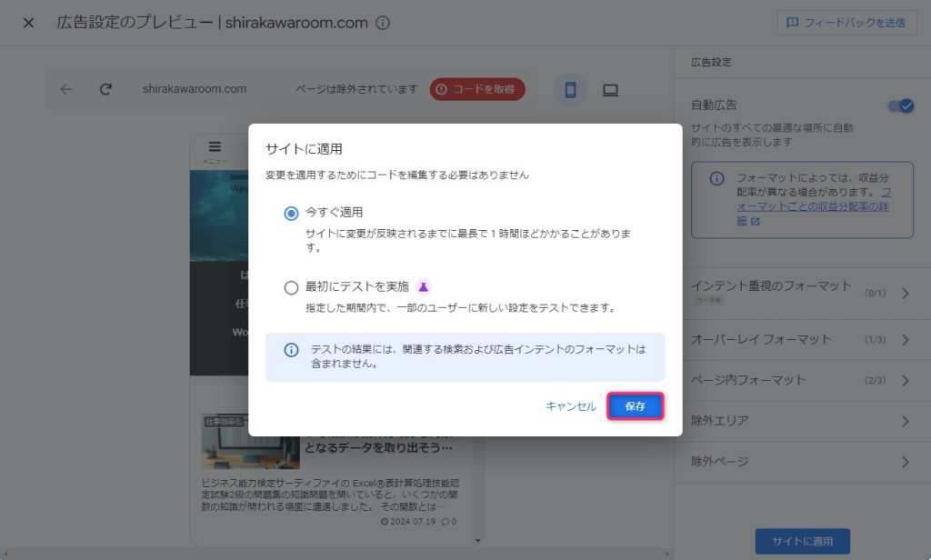The image size is (931, 560).
Task: Switch to mobile phone preview icon
Action: (x=570, y=89)
